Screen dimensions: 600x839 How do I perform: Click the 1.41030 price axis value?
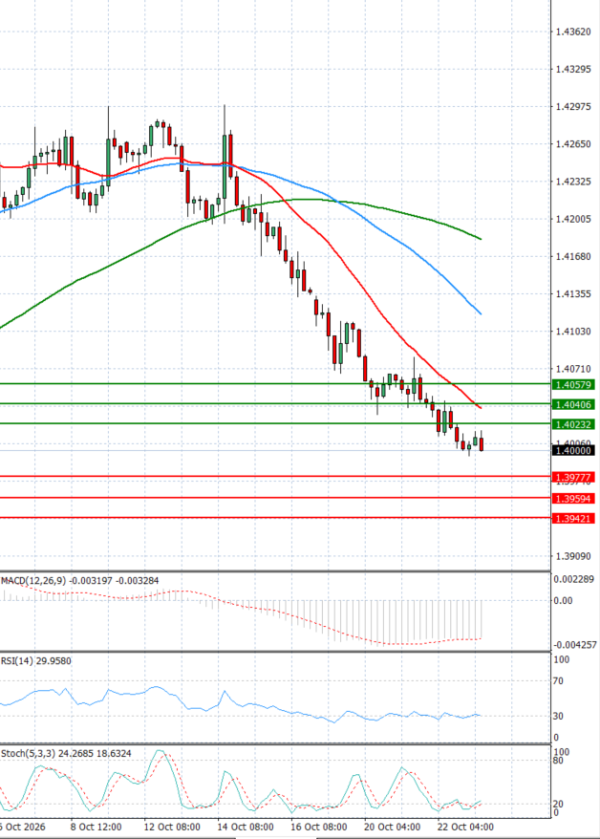pyautogui.click(x=573, y=331)
